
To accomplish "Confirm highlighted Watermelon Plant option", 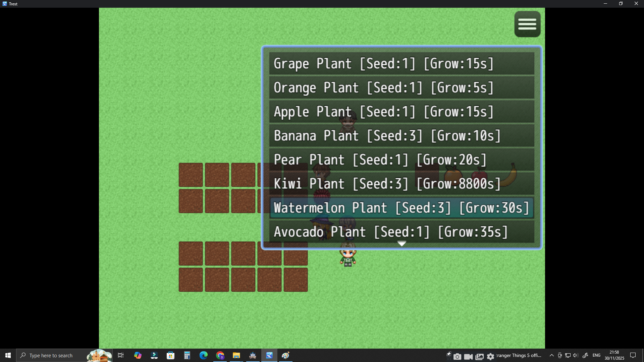I will [401, 208].
